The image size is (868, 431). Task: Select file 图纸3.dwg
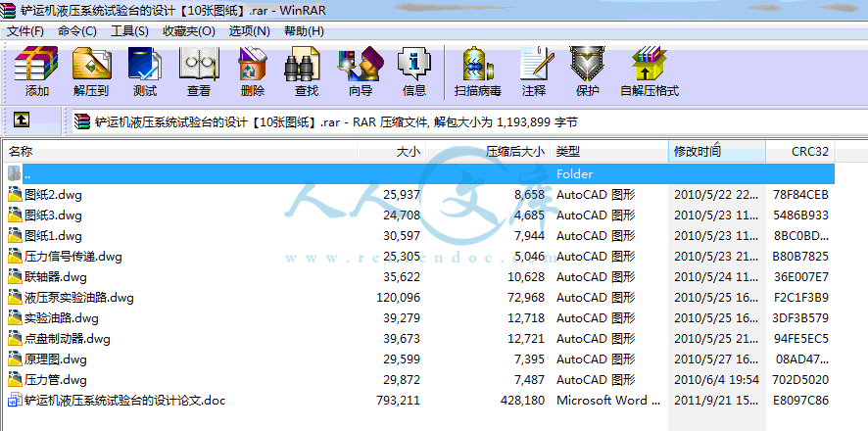pyautogui.click(x=53, y=215)
